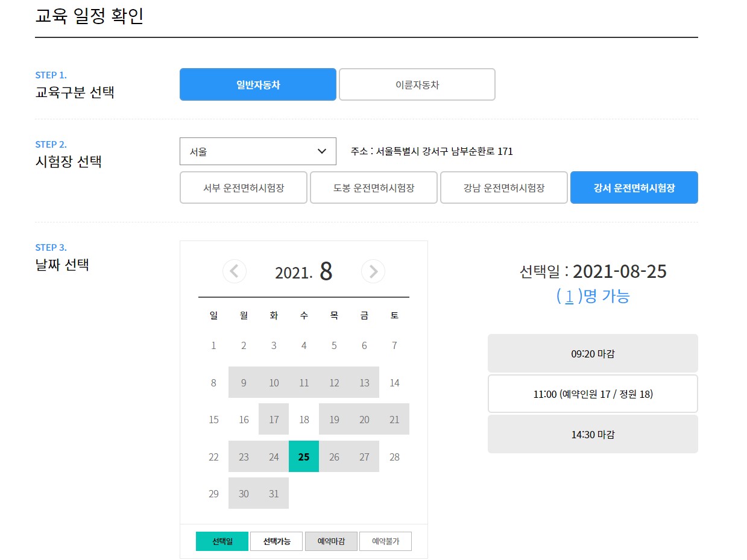Click August 1 in the calendar
The image size is (747, 560).
click(213, 345)
